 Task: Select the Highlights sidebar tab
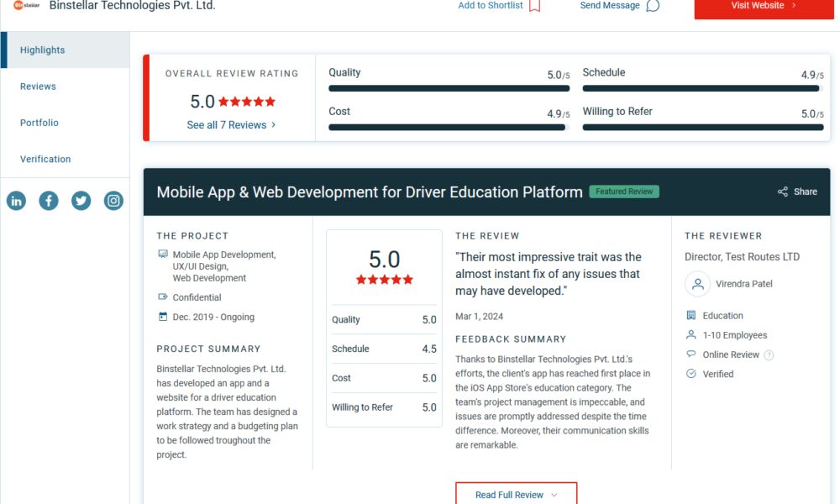43,50
